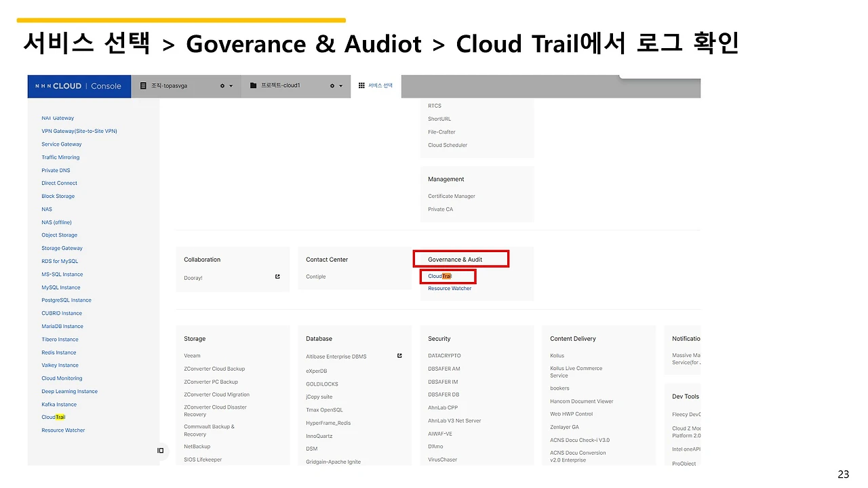Open Block Storage
Viewport: 868px width, 488px height.
[58, 197]
